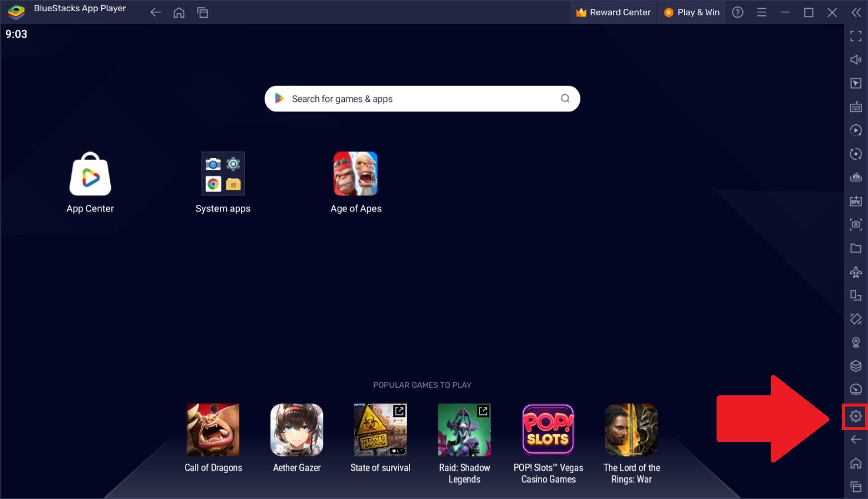The image size is (868, 499).
Task: Click the rotate screen icon
Action: [856, 319]
